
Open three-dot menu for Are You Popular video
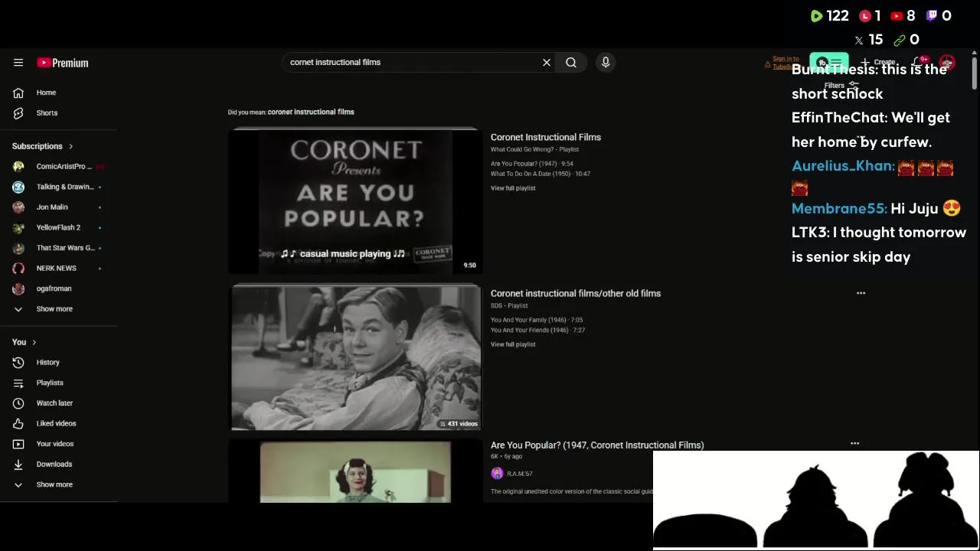coord(854,443)
